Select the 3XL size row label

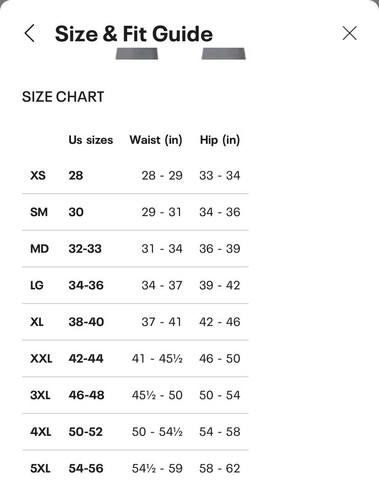point(40,395)
